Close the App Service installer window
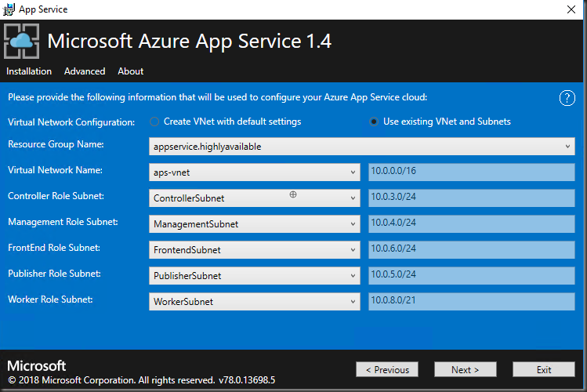This screenshot has width=587, height=392. 570,9
